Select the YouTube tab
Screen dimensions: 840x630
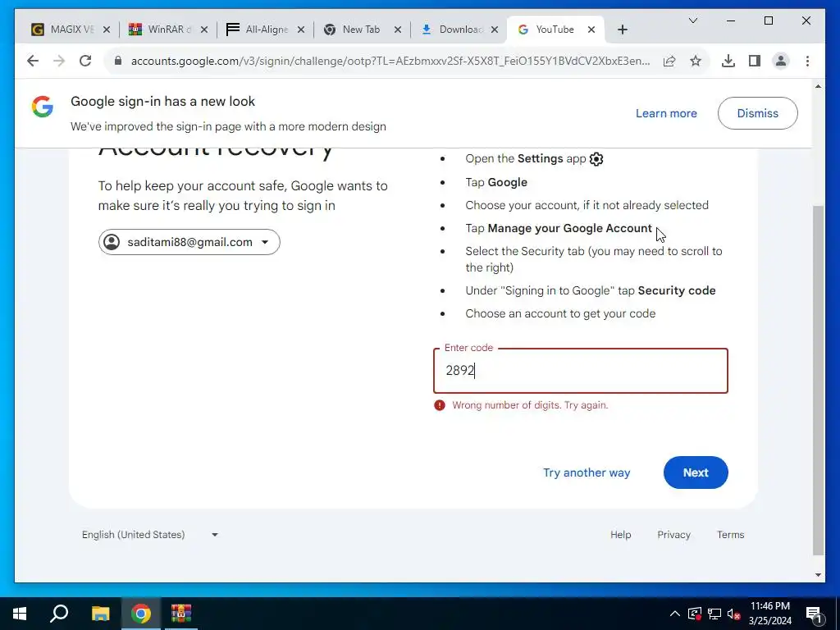(x=555, y=30)
